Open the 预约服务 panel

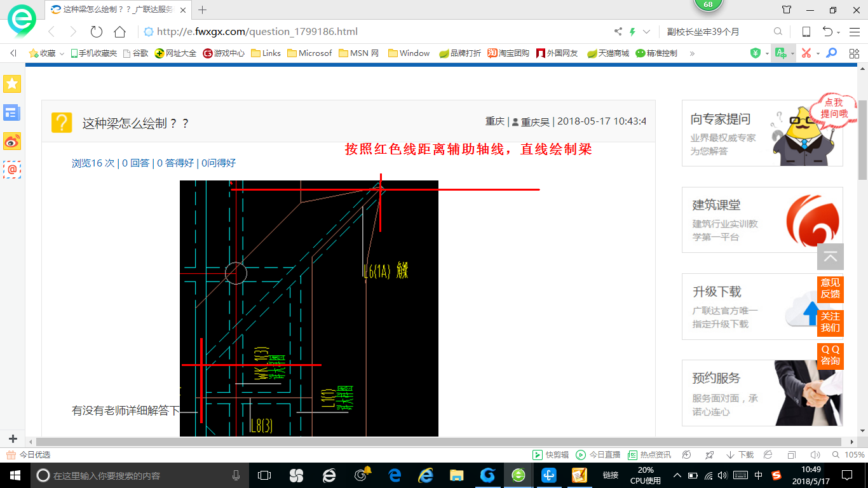pyautogui.click(x=763, y=393)
